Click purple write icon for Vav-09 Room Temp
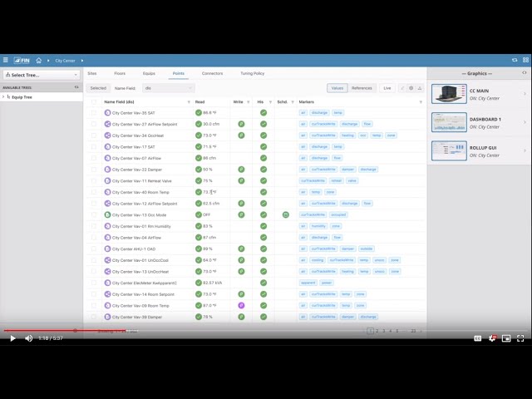532x399 pixels. (x=241, y=305)
